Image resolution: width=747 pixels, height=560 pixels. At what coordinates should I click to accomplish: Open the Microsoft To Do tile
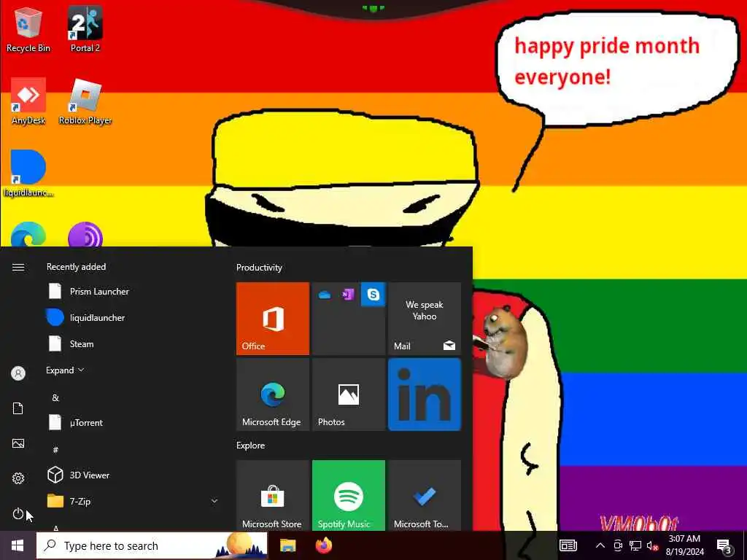(x=425, y=495)
